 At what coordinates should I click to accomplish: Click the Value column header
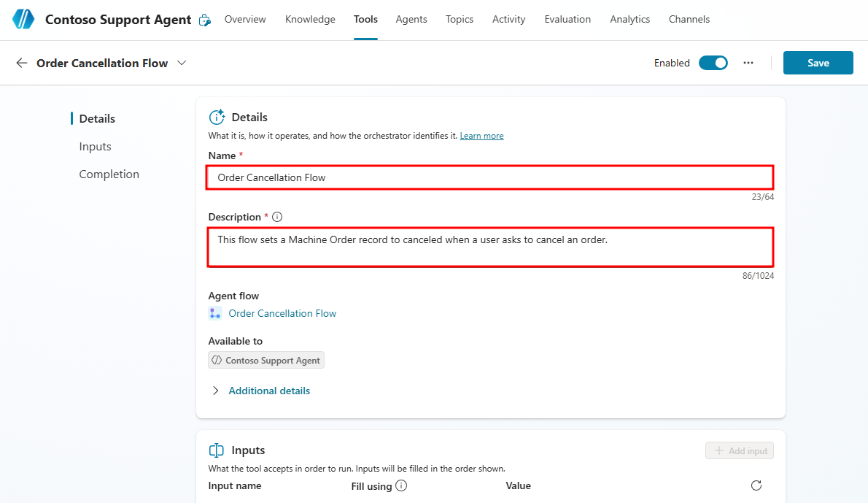(x=518, y=485)
